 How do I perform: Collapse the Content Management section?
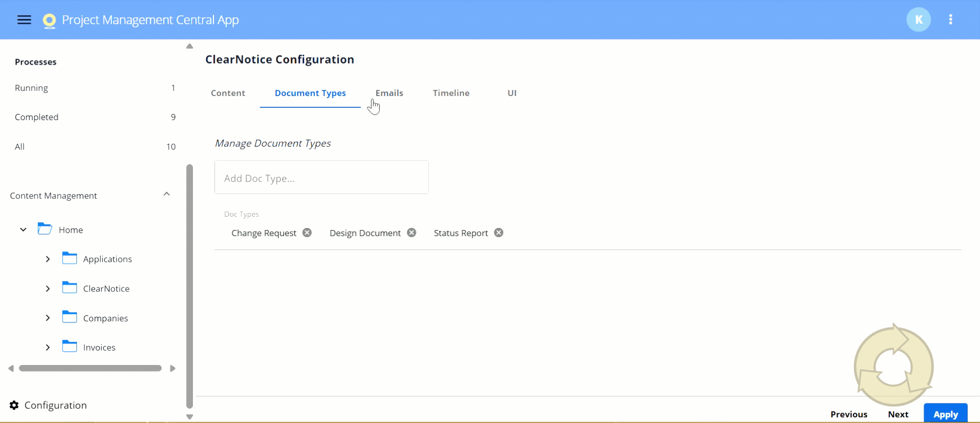tap(167, 194)
